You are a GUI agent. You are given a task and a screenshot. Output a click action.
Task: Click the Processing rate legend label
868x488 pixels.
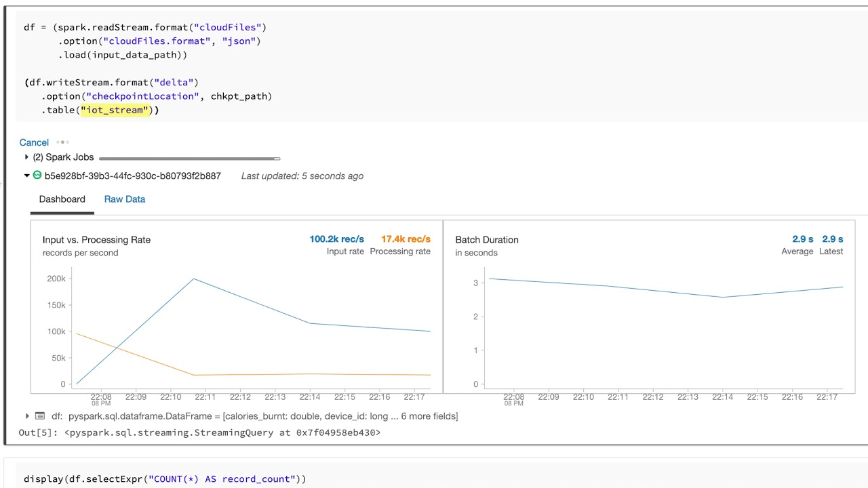(x=400, y=251)
